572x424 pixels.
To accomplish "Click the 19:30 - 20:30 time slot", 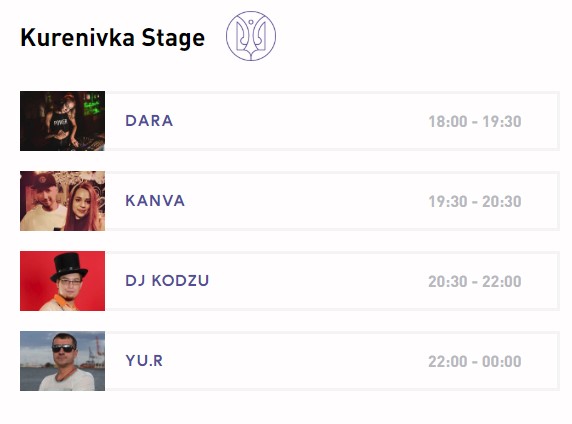I will tap(475, 201).
